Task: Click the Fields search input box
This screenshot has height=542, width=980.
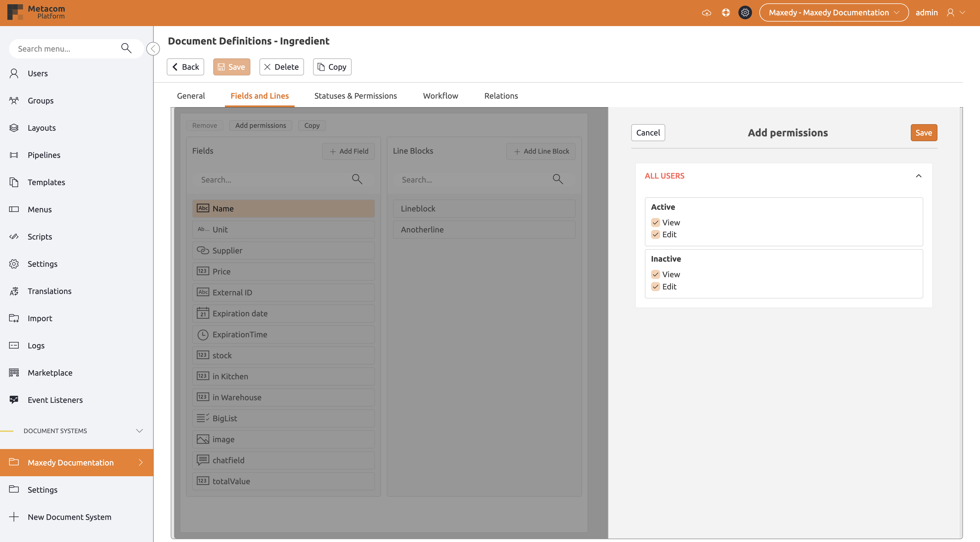Action: 274,179
